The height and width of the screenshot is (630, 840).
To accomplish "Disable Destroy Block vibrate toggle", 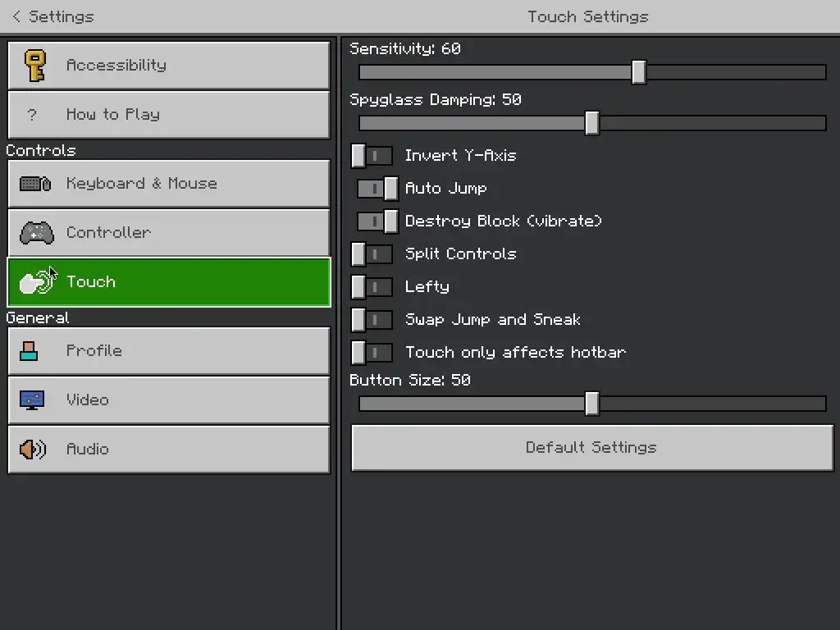I will [x=377, y=221].
